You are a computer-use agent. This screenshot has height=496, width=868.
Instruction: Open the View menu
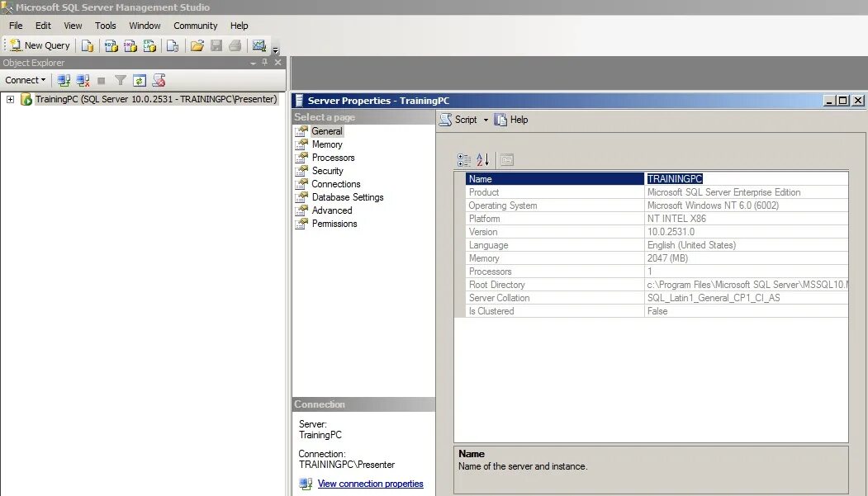tap(73, 26)
